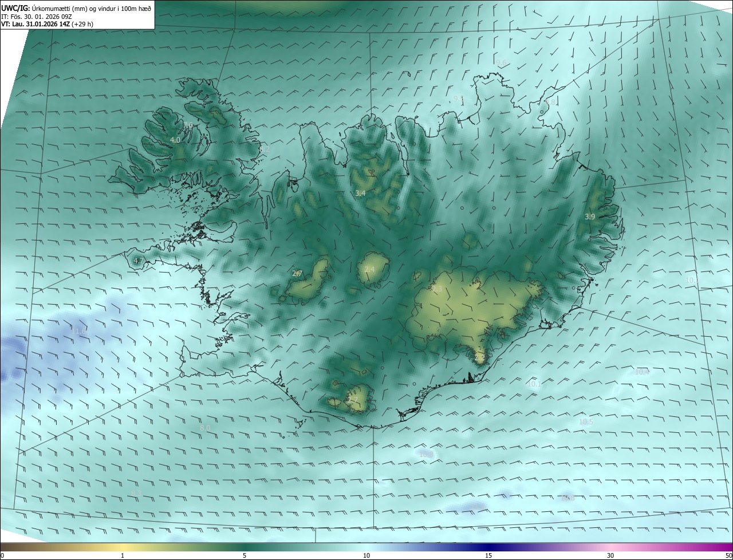This screenshot has height=560, width=733.
Task: Click the '10' tick label on the color scale
Action: click(366, 555)
